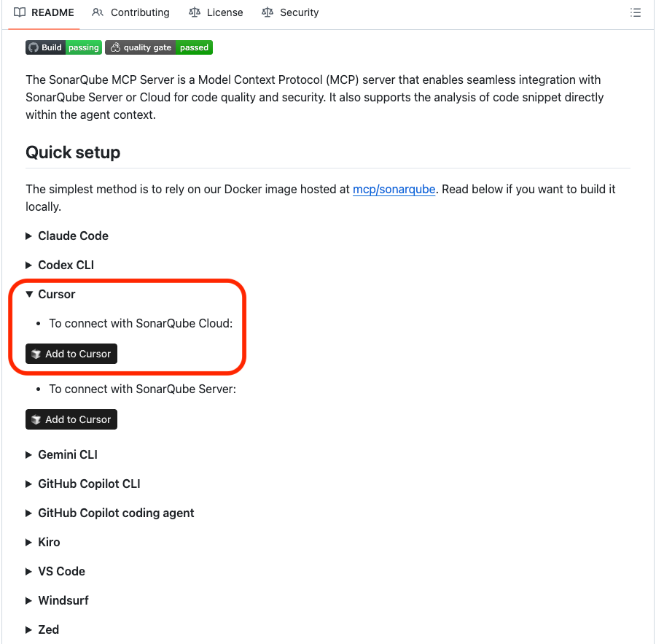Click the scales icon beside Security
The width and height of the screenshot is (656, 644).
click(x=267, y=12)
